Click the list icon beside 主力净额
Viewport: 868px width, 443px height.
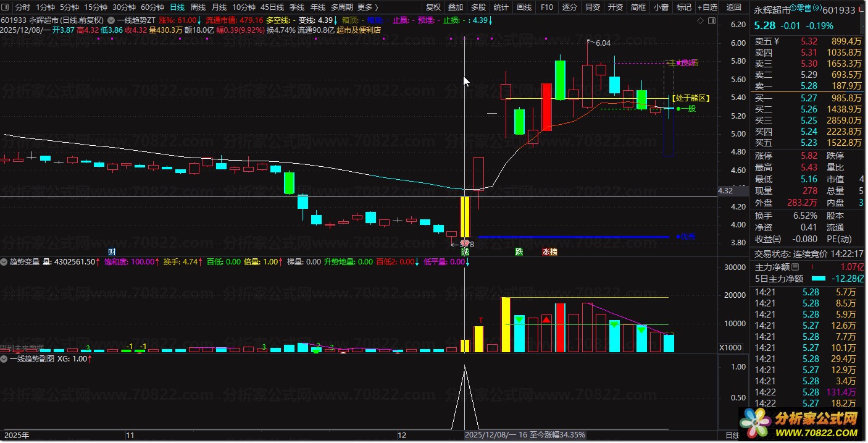coord(795,267)
